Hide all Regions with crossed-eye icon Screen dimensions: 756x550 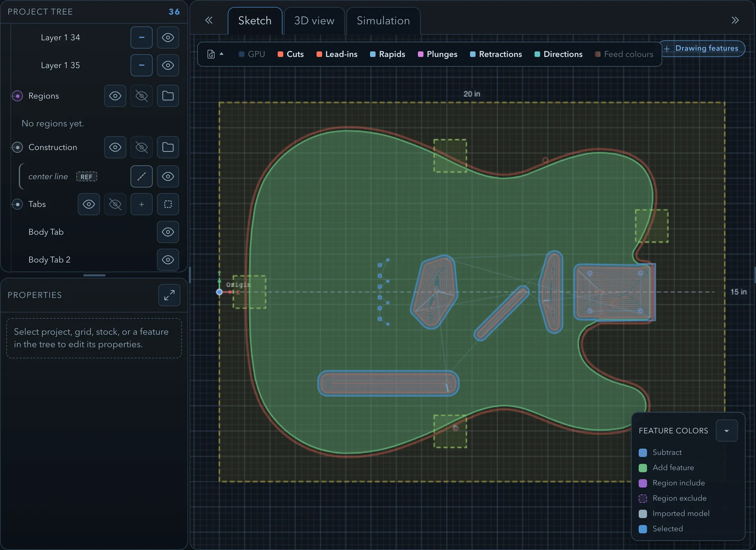(142, 96)
